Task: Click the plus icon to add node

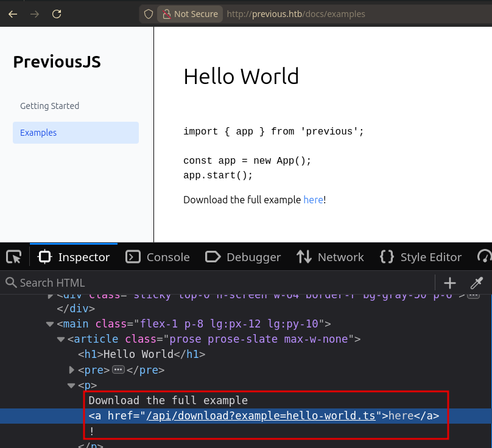Action: 450,282
